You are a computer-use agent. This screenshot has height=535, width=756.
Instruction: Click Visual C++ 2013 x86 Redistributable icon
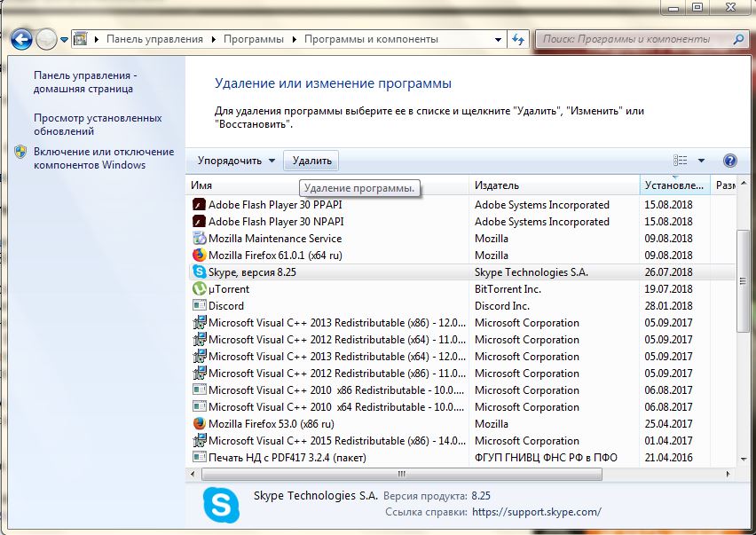199,322
